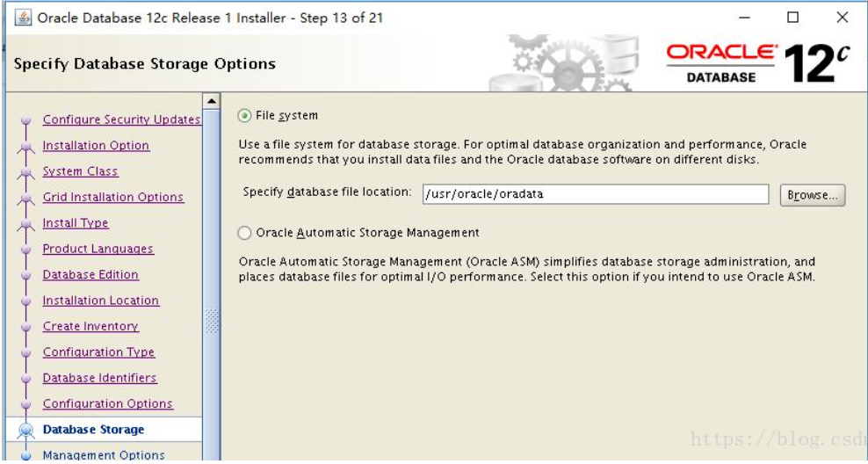The height and width of the screenshot is (464, 868).
Task: Focus the database file location field
Action: click(595, 194)
